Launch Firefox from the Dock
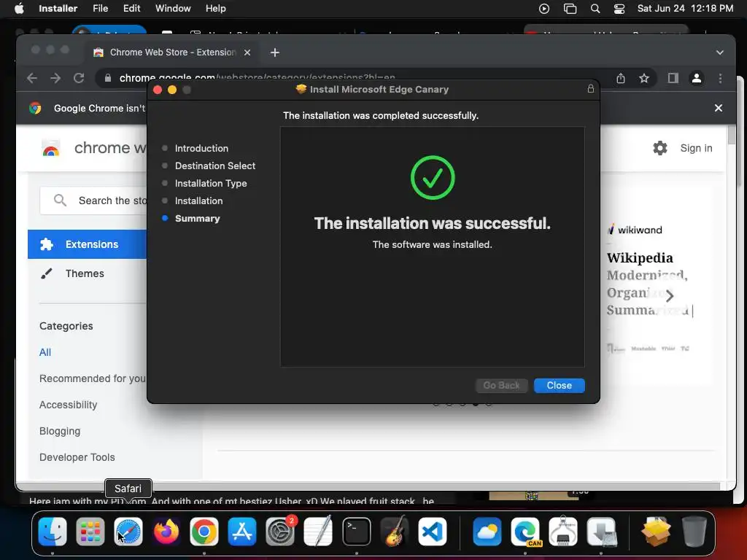This screenshot has width=747, height=560. pos(166,531)
